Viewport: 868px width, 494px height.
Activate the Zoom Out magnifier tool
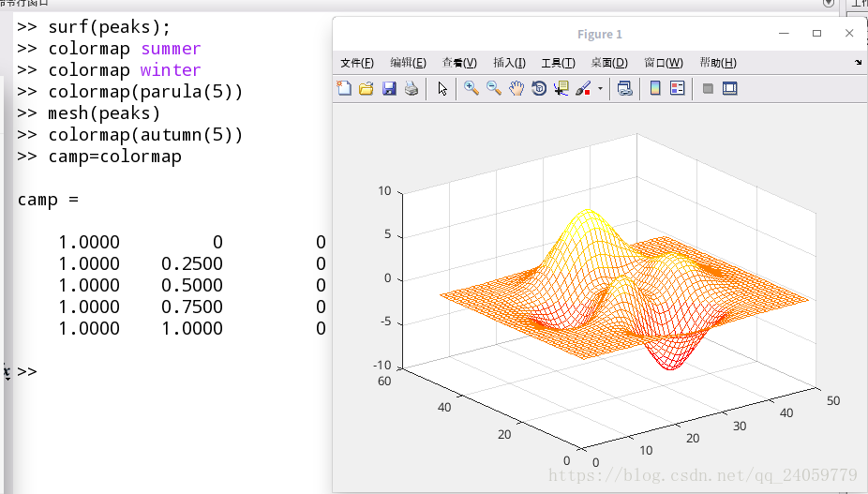(x=494, y=89)
